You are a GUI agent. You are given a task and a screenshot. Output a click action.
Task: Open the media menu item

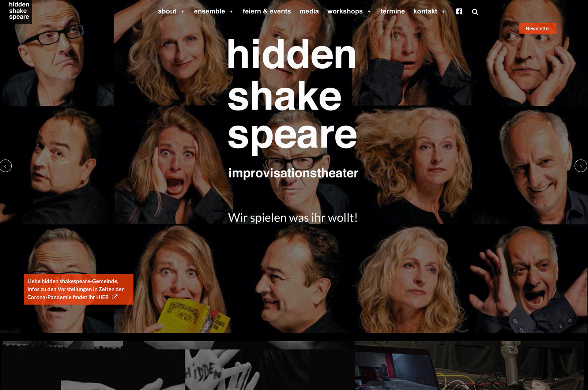(x=309, y=11)
